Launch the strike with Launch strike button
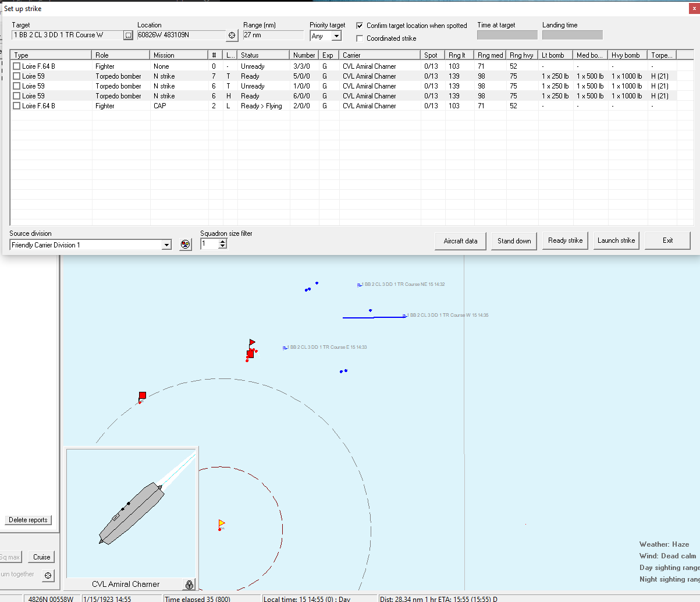 [x=616, y=240]
